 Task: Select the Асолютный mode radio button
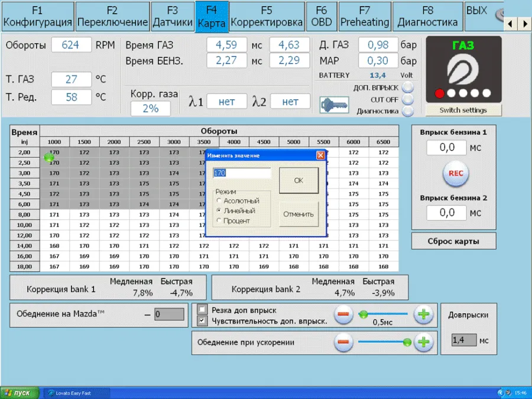point(219,200)
